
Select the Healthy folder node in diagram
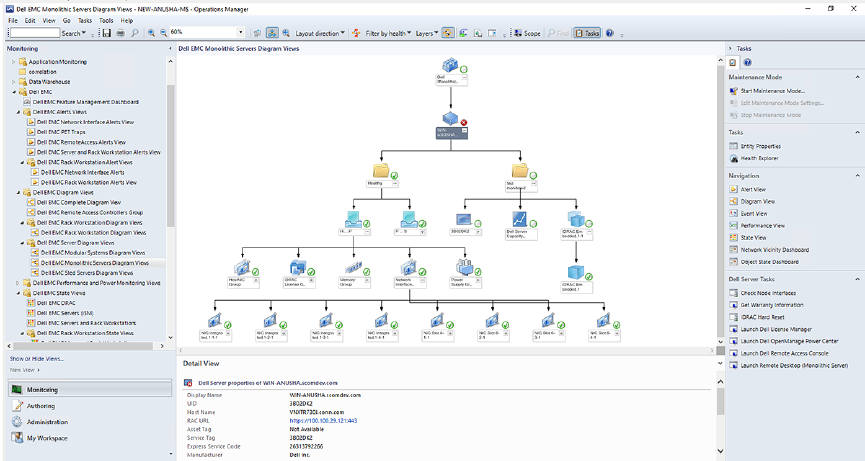pyautogui.click(x=380, y=171)
